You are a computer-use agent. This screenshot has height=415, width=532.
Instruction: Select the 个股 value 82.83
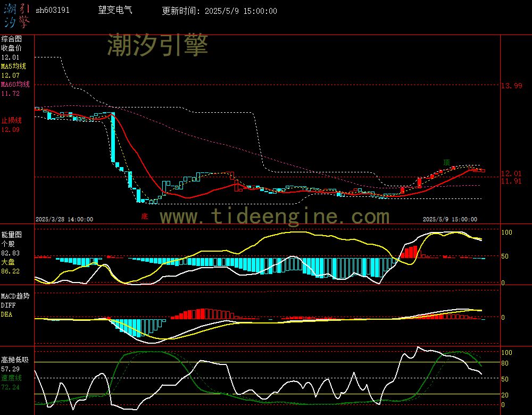10,253
